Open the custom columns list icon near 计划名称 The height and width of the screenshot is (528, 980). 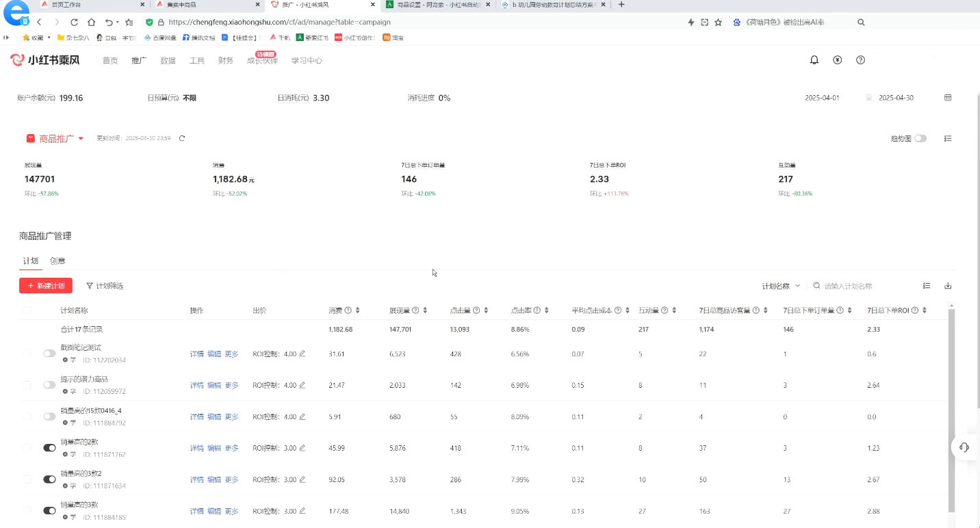(x=927, y=285)
